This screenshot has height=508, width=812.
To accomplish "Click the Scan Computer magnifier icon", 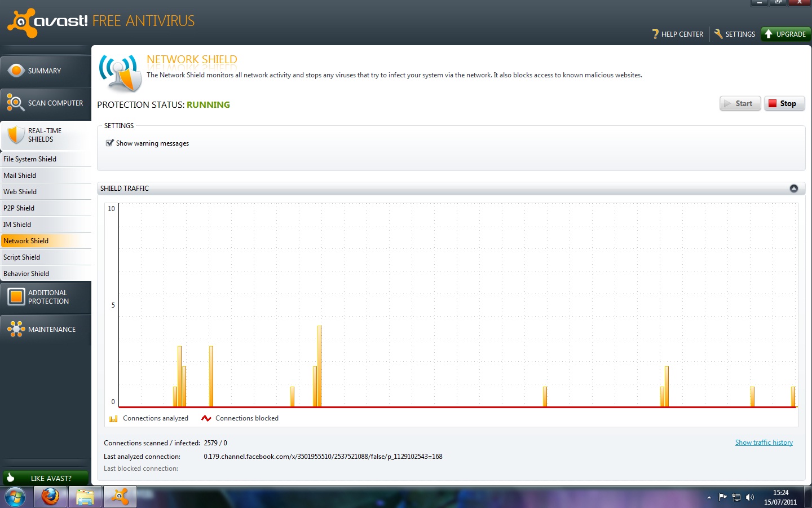I will (x=15, y=103).
